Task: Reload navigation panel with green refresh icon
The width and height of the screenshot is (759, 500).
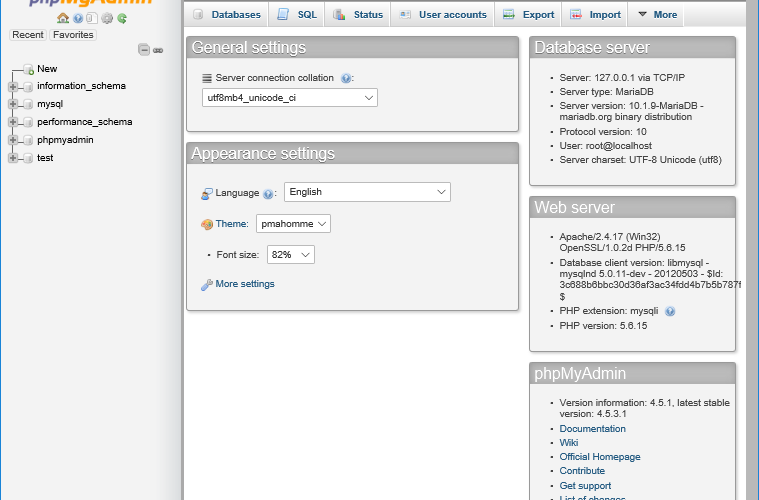Action: tap(122, 18)
